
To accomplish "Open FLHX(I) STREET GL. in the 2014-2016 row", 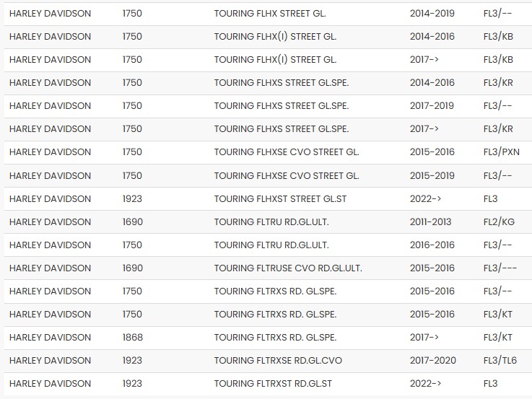I will (275, 36).
